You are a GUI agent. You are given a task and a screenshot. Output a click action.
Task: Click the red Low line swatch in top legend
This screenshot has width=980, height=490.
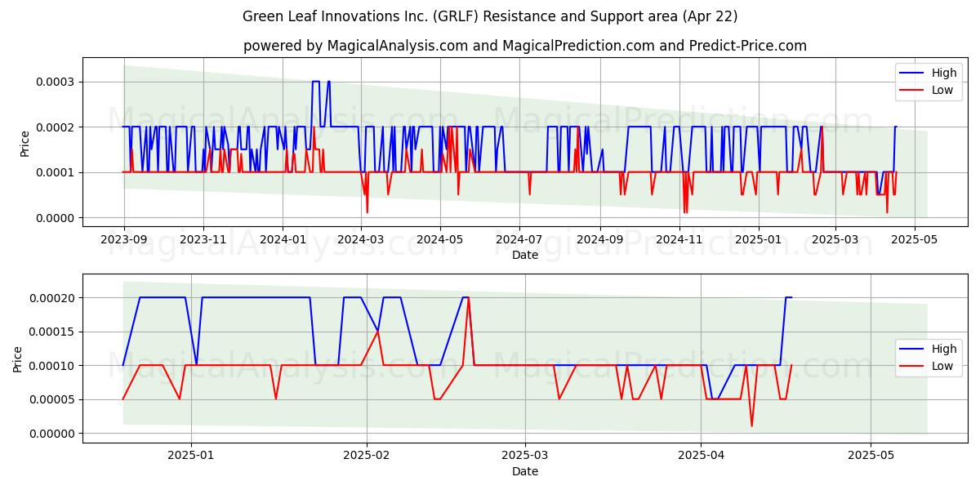point(912,91)
